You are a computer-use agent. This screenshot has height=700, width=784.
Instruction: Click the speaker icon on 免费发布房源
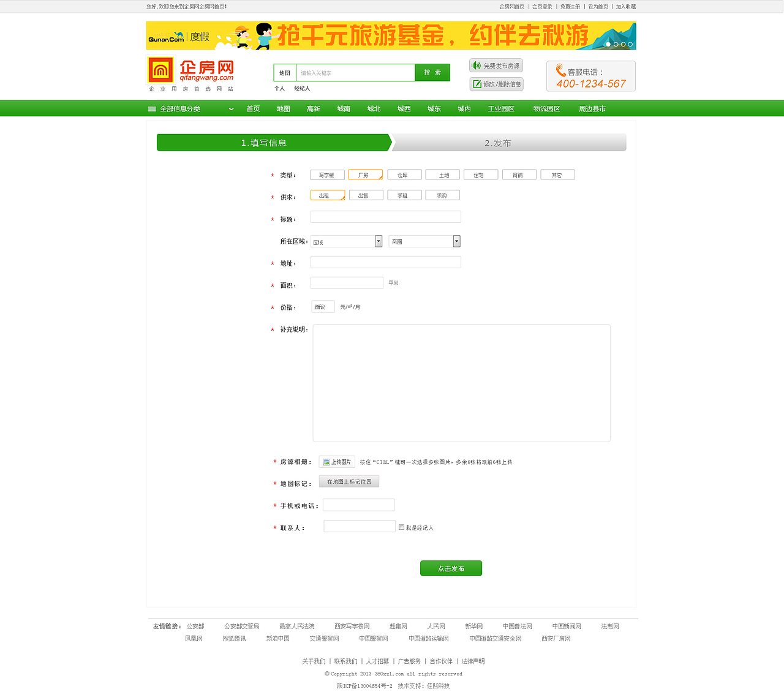coord(477,66)
